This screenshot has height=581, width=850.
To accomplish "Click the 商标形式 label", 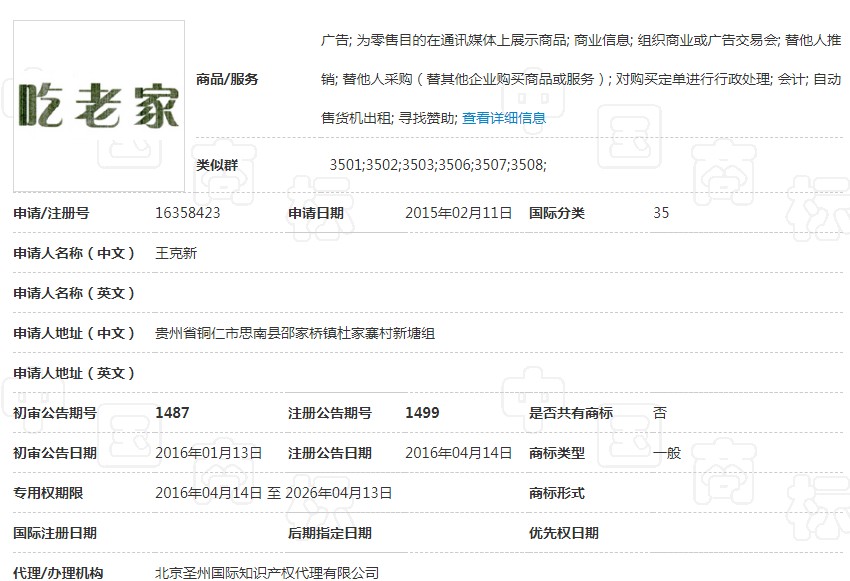I will [557, 493].
